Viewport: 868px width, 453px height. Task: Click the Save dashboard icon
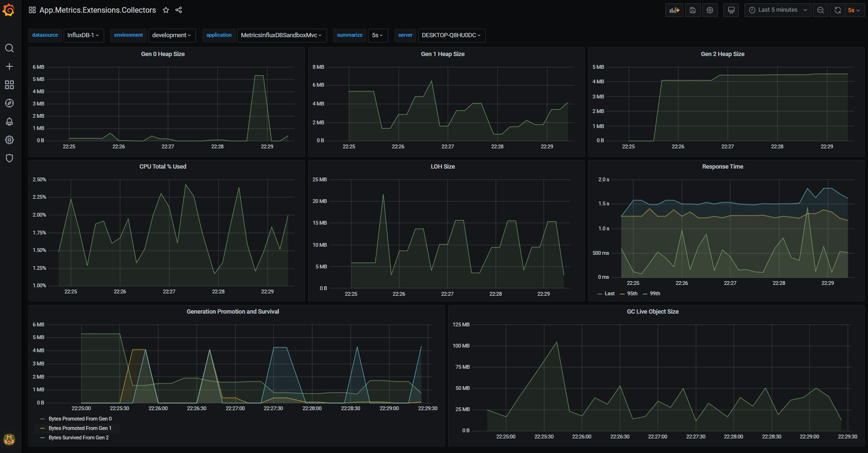693,10
